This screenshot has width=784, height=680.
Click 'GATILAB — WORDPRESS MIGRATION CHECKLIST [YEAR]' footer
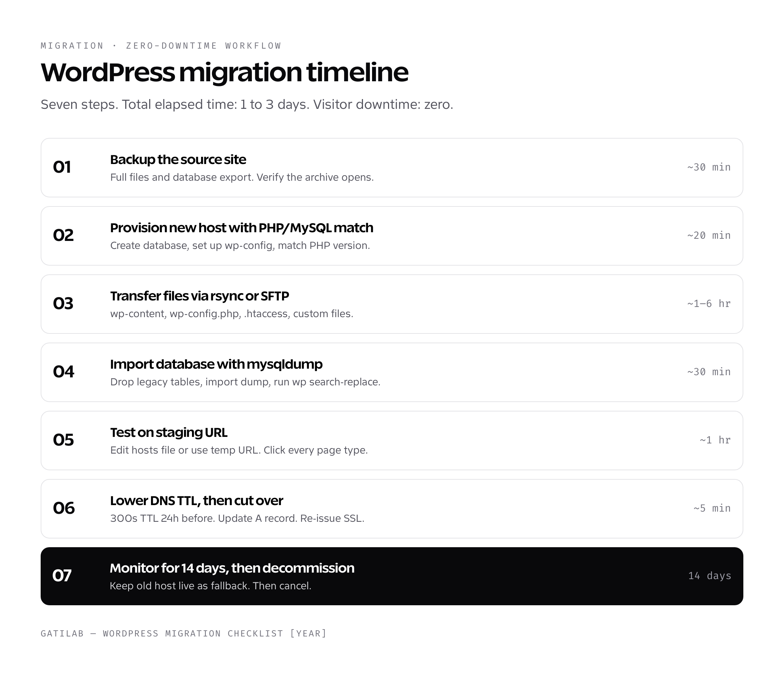(184, 634)
